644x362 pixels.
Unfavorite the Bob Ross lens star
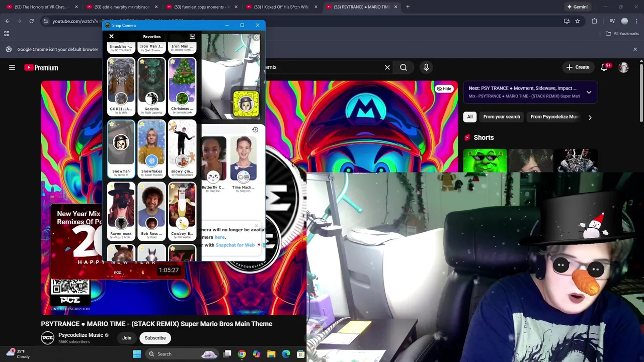pos(142,187)
